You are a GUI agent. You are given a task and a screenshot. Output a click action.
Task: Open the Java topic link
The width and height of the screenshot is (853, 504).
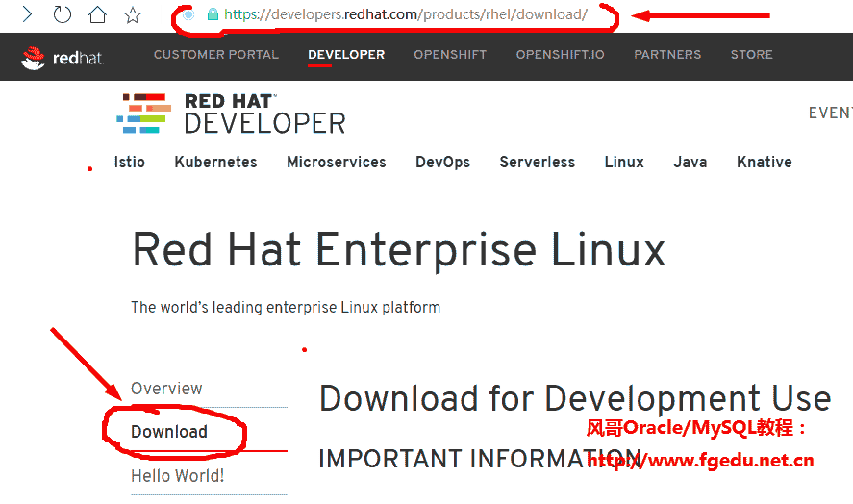(x=690, y=163)
